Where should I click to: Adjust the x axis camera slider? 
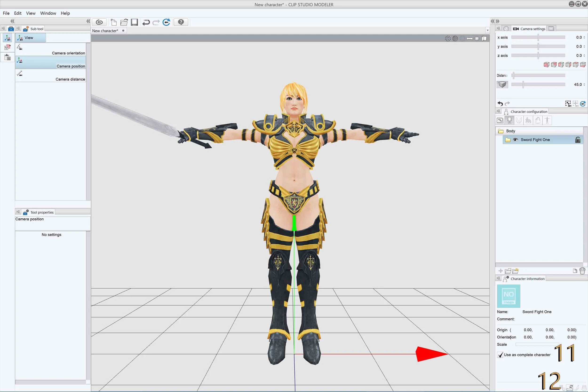pyautogui.click(x=538, y=37)
